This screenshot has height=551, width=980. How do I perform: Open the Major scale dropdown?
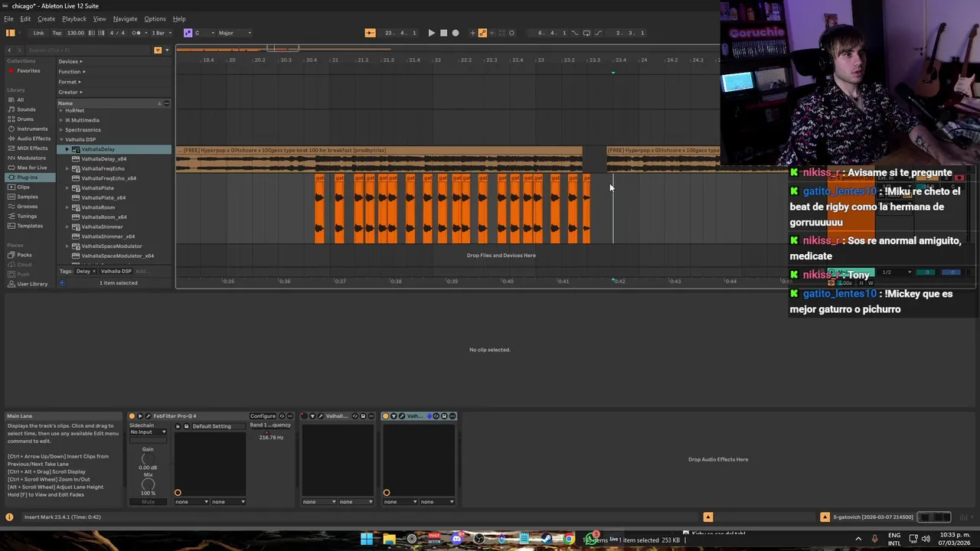click(x=234, y=33)
